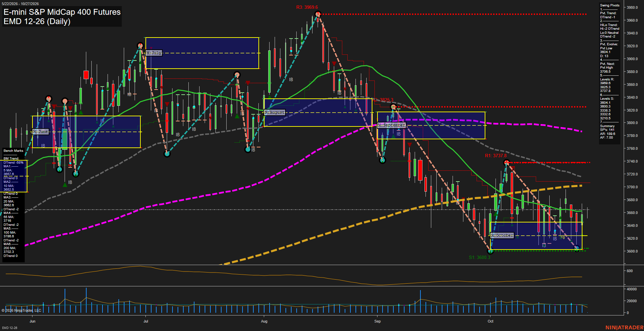Click the Pvt. Next: entry in Swing Pivots
The height and width of the screenshot is (331, 644).
click(x=607, y=64)
